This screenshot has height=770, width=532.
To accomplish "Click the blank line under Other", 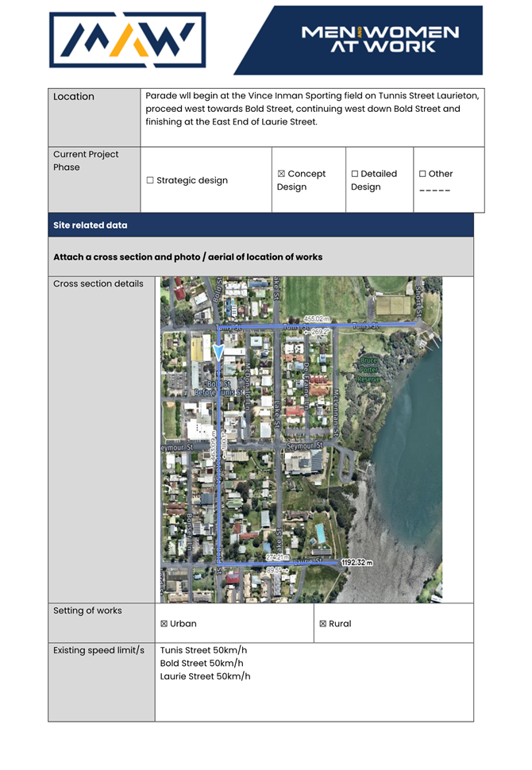I will 434,191.
